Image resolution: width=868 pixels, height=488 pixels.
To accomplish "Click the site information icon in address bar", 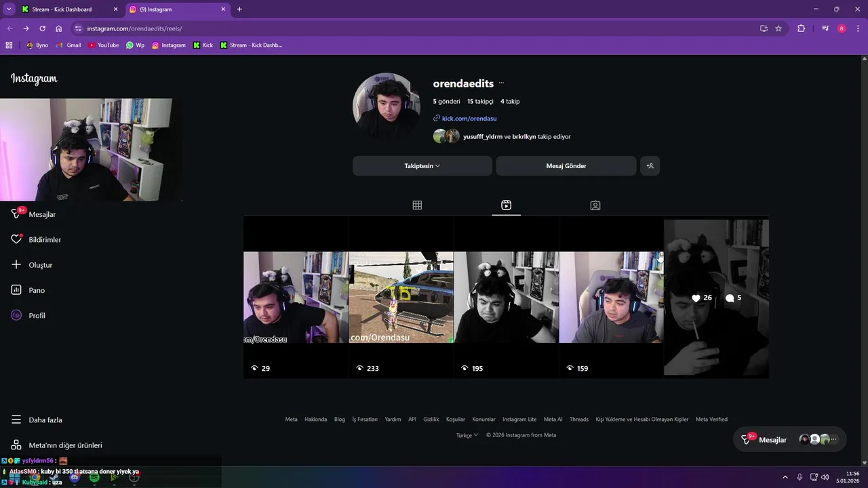I will click(78, 28).
